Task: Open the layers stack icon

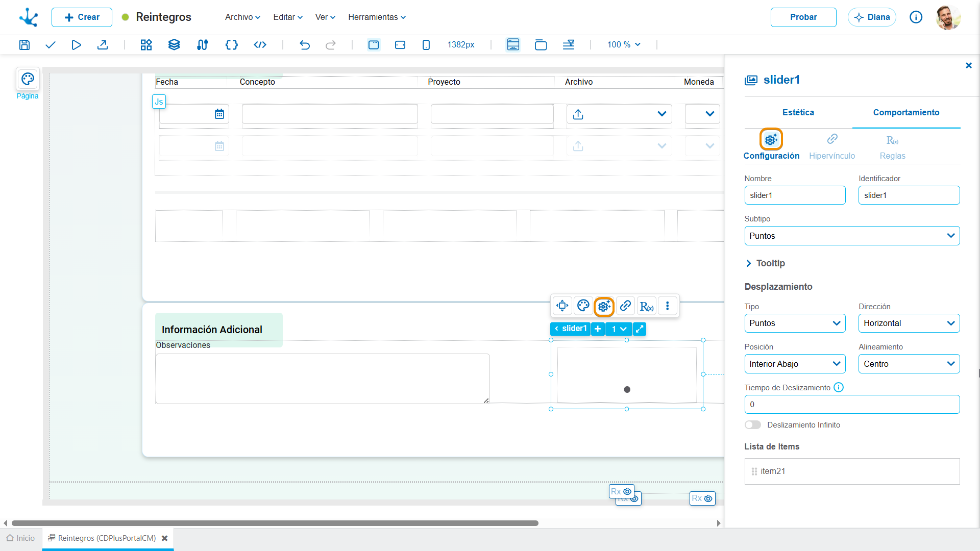Action: click(174, 45)
